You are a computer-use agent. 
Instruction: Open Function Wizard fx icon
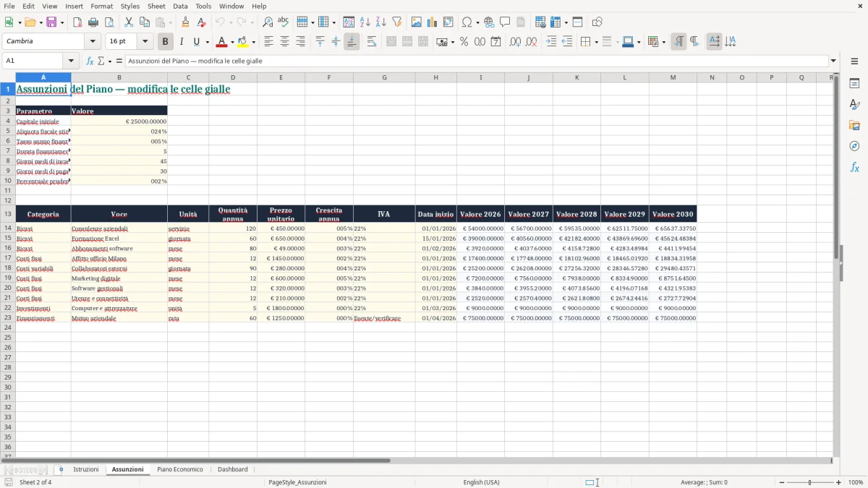click(90, 61)
